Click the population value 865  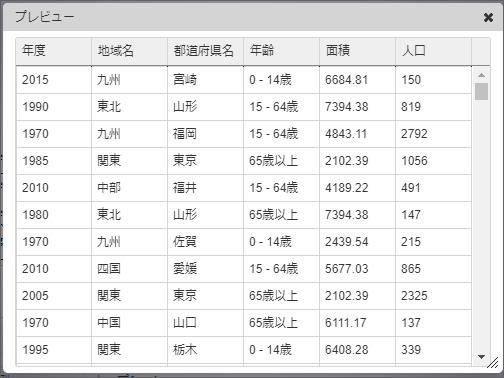[x=433, y=269]
